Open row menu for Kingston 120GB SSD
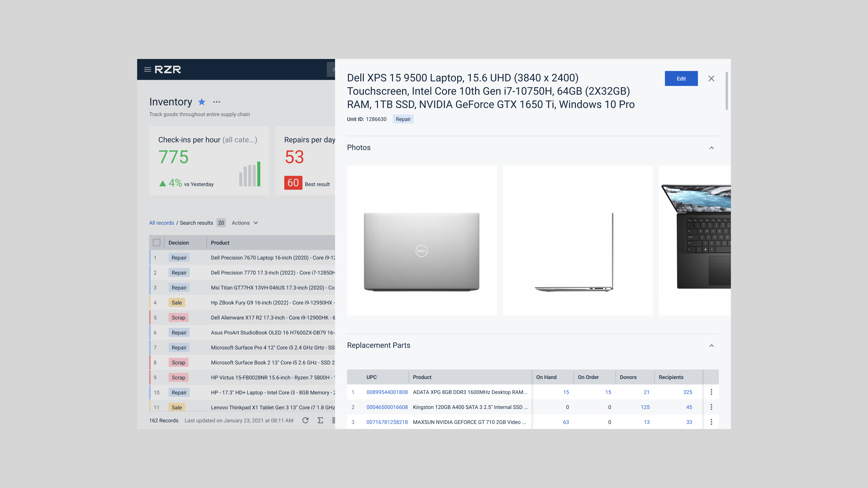The height and width of the screenshot is (488, 868). pyautogui.click(x=711, y=407)
